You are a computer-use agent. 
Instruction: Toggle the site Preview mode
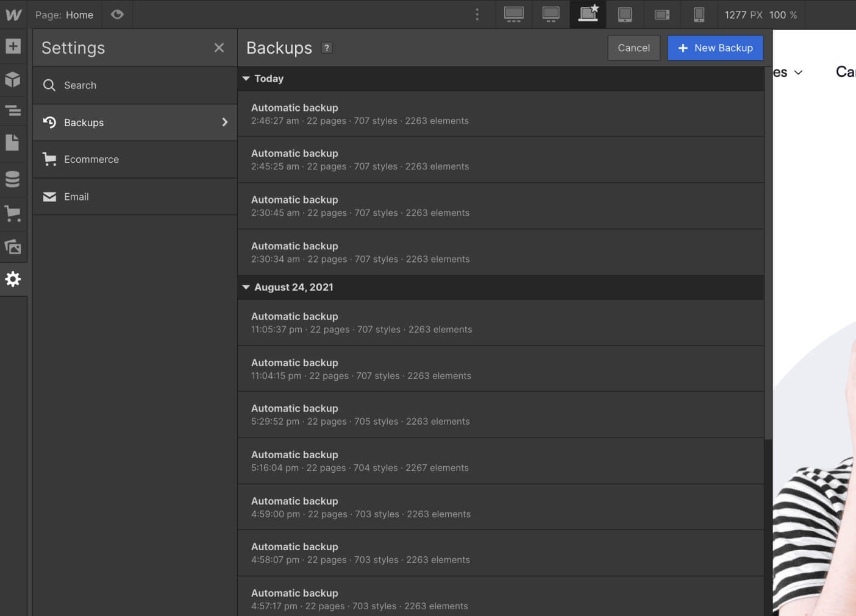117,15
